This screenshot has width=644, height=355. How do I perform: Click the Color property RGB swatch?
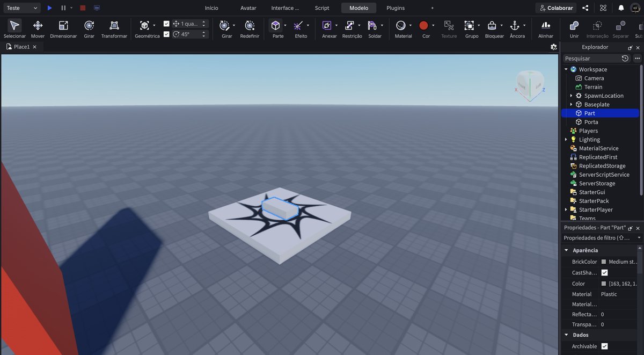[604, 284]
